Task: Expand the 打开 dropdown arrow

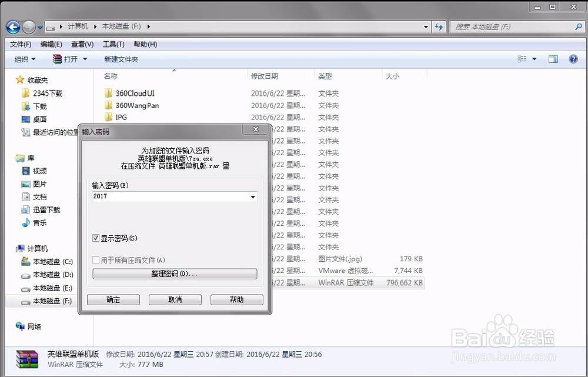Action: [85, 59]
